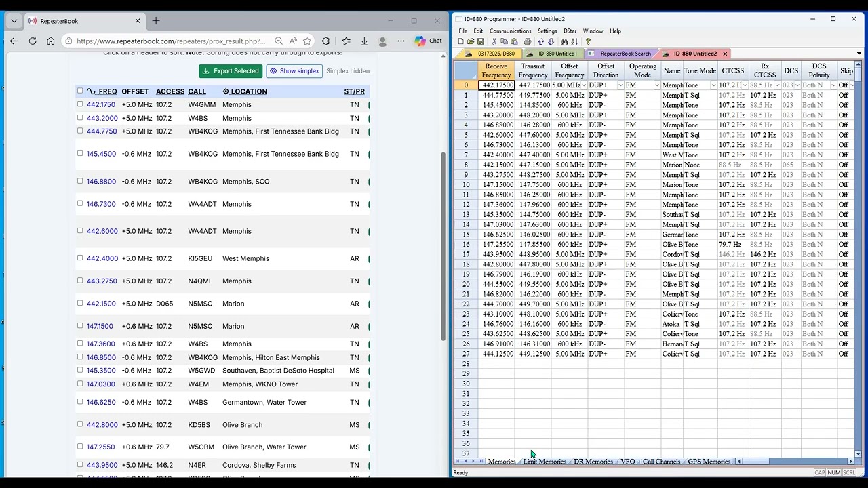Image resolution: width=868 pixels, height=488 pixels.
Task: Switch to GPS Memories sheet tab
Action: pyautogui.click(x=709, y=462)
